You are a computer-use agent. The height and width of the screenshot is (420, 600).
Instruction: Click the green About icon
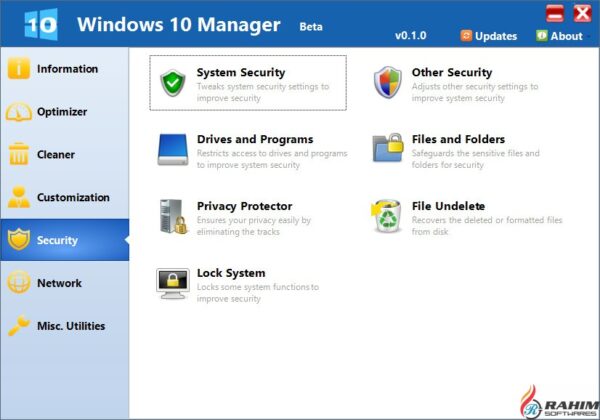point(541,36)
